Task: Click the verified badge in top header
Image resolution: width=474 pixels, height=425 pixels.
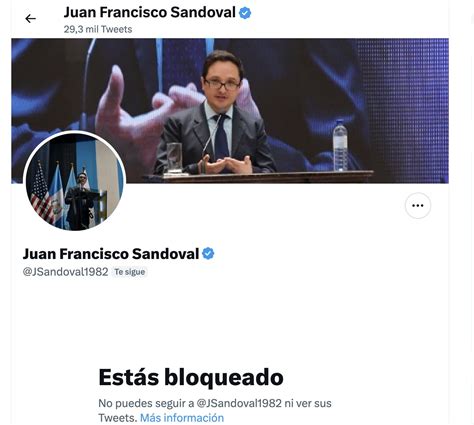Action: coord(245,13)
